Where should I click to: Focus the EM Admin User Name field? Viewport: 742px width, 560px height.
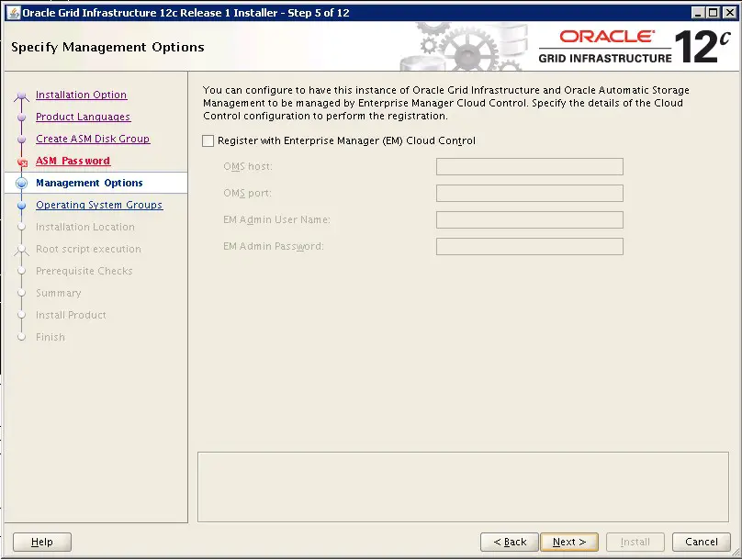530,220
